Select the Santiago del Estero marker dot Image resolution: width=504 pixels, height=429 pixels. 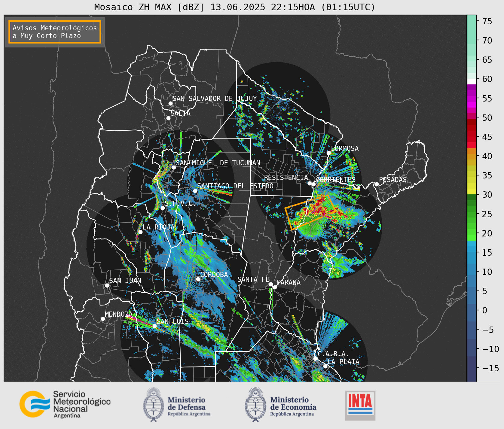[195, 191]
